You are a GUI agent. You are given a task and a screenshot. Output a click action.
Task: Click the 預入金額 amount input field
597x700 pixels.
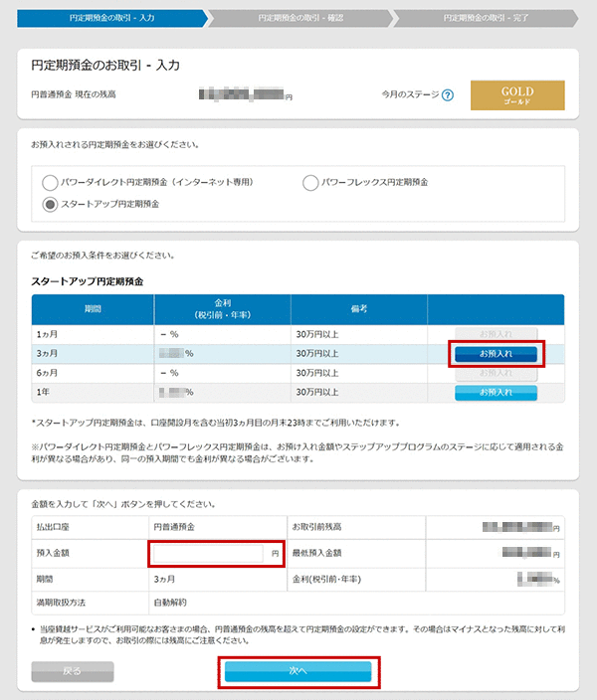(209, 552)
